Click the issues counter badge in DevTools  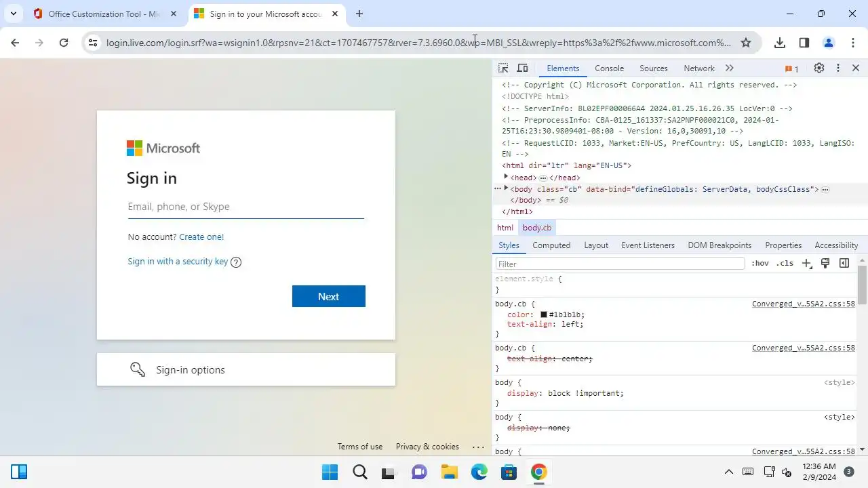coord(791,68)
